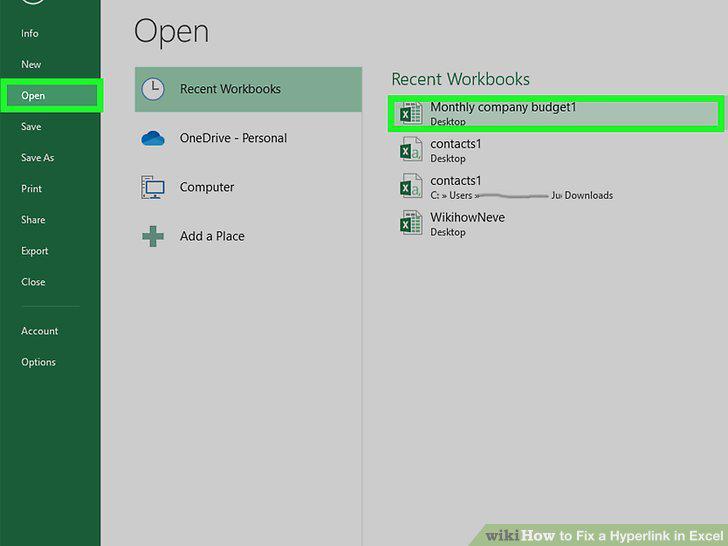
Task: Click CSV file icon of contacts1 in Downloads
Action: (411, 187)
